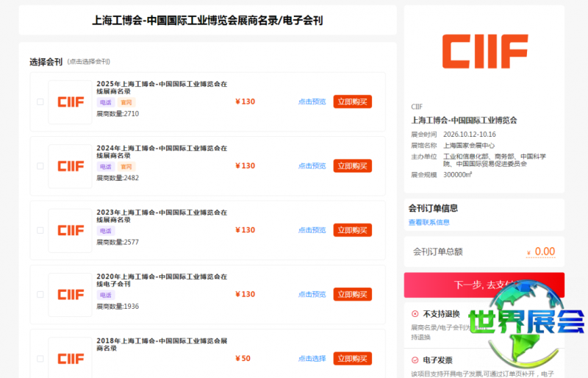Click the CIIF logo for 2018 catalog
588x378 pixels.
[70, 358]
